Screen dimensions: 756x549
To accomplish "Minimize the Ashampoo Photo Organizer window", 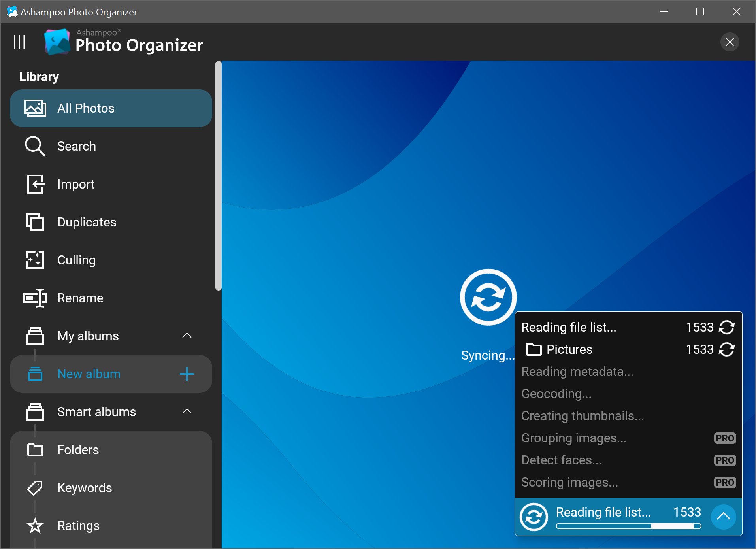I will pyautogui.click(x=664, y=11).
